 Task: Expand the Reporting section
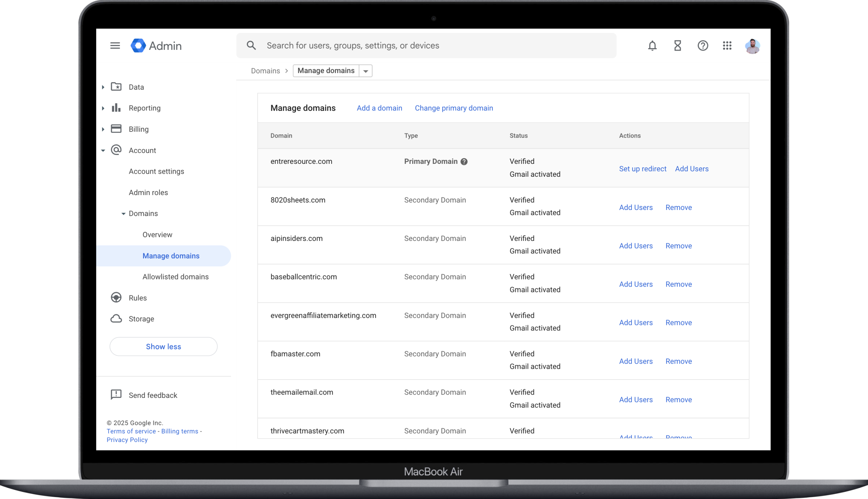point(103,108)
